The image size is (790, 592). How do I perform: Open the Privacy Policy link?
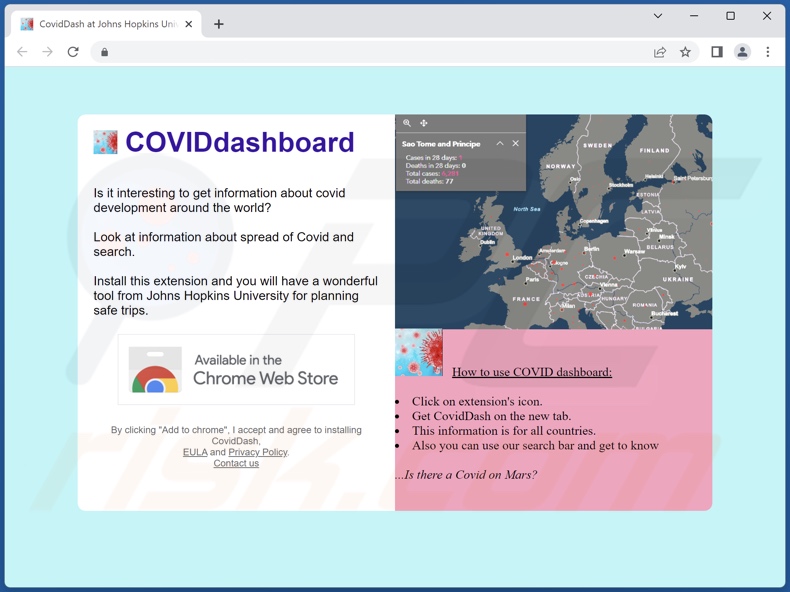pos(257,452)
